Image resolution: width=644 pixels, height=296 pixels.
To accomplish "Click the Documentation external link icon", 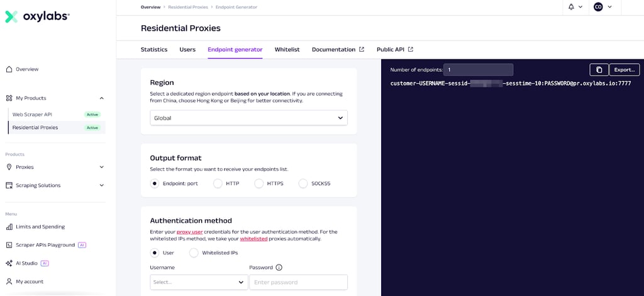I will [362, 49].
